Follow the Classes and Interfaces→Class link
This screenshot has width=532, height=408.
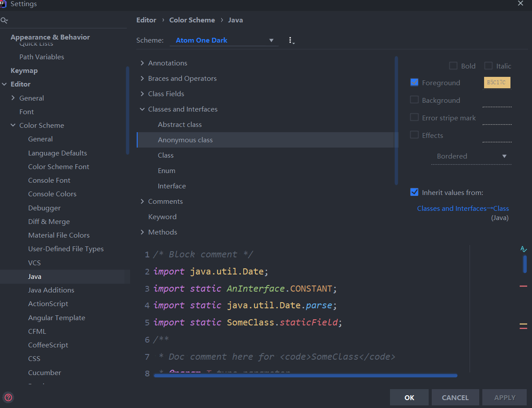click(463, 209)
